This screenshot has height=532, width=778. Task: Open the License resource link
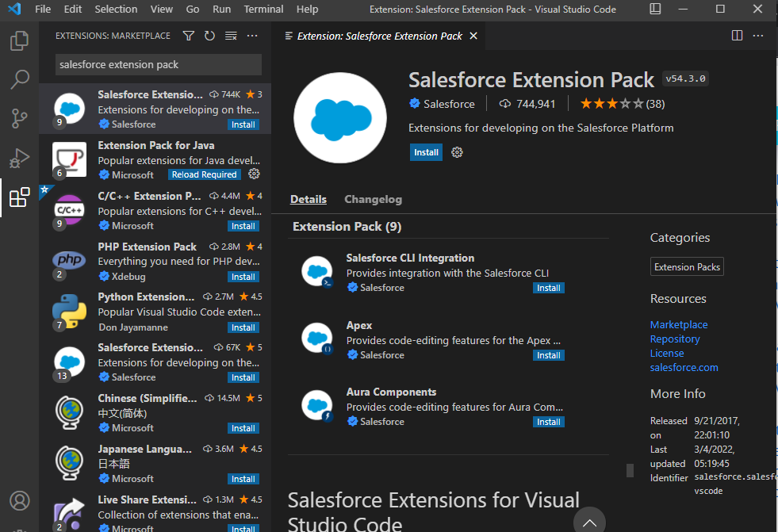pyautogui.click(x=667, y=353)
